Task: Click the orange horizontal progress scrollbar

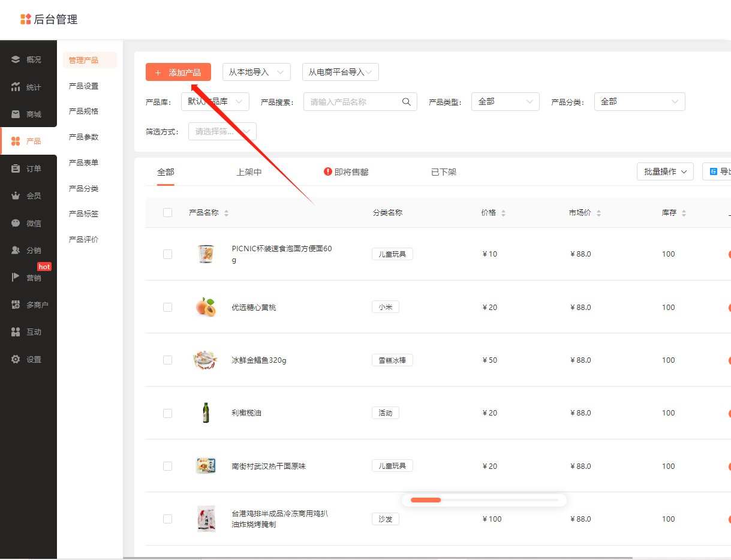Action: click(x=426, y=500)
